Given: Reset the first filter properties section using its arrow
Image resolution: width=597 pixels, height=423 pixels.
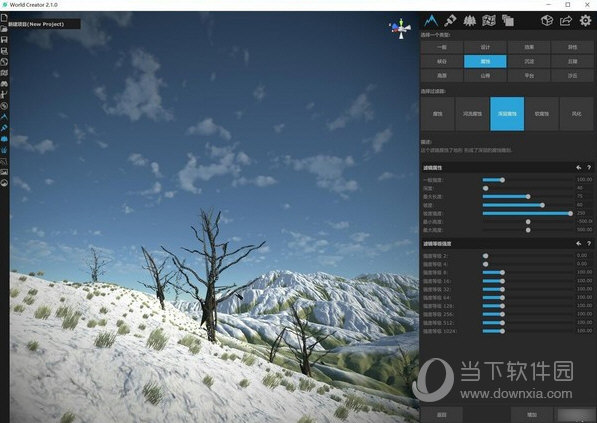Looking at the screenshot, I should [579, 168].
